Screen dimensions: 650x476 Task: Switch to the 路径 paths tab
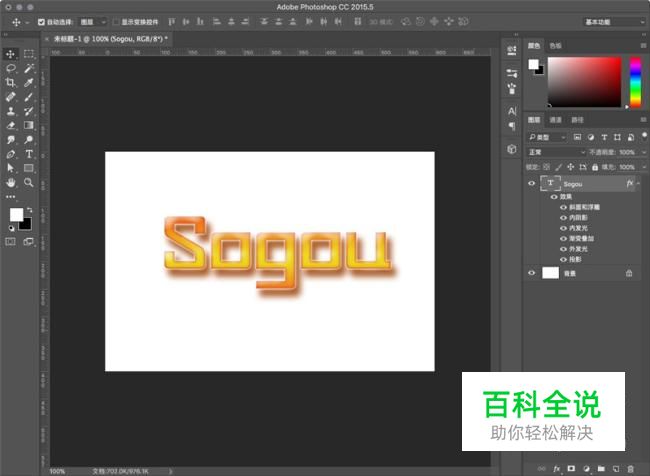[577, 120]
